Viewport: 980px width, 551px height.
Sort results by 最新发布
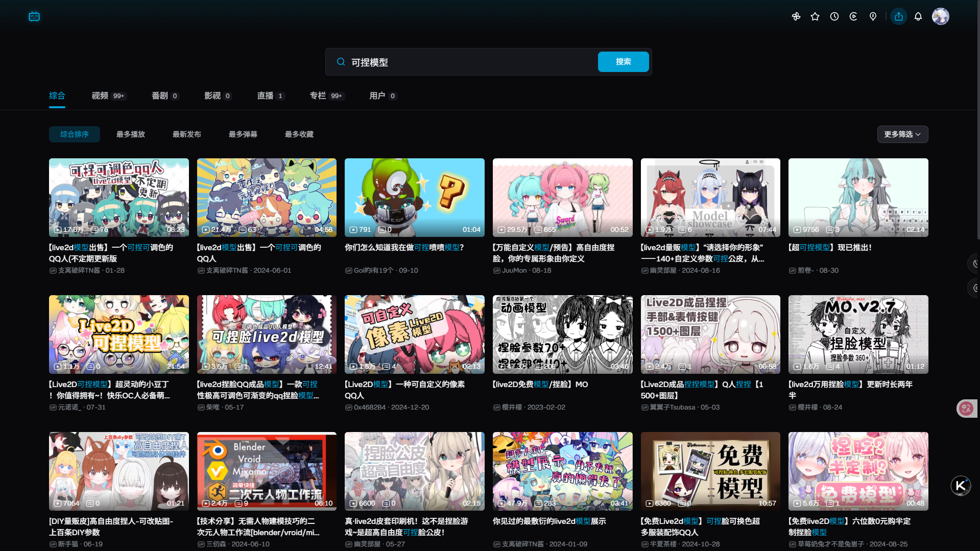tap(187, 134)
